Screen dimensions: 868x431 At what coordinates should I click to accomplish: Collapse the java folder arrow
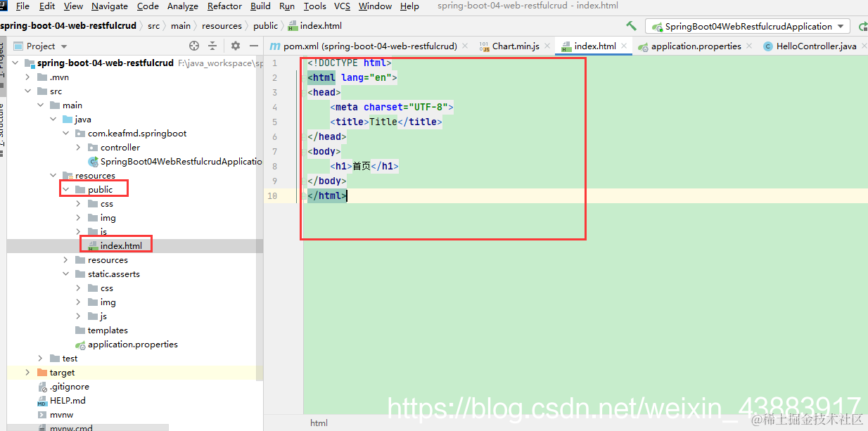[x=53, y=120]
